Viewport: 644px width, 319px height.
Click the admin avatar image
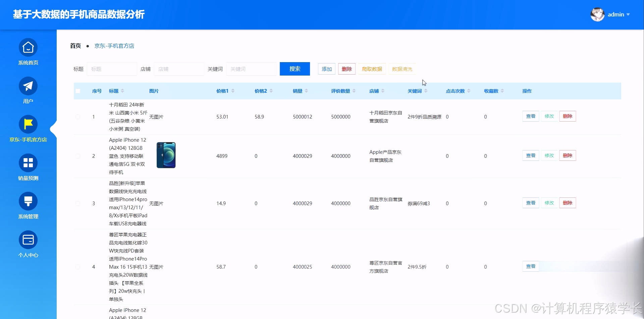pos(597,14)
